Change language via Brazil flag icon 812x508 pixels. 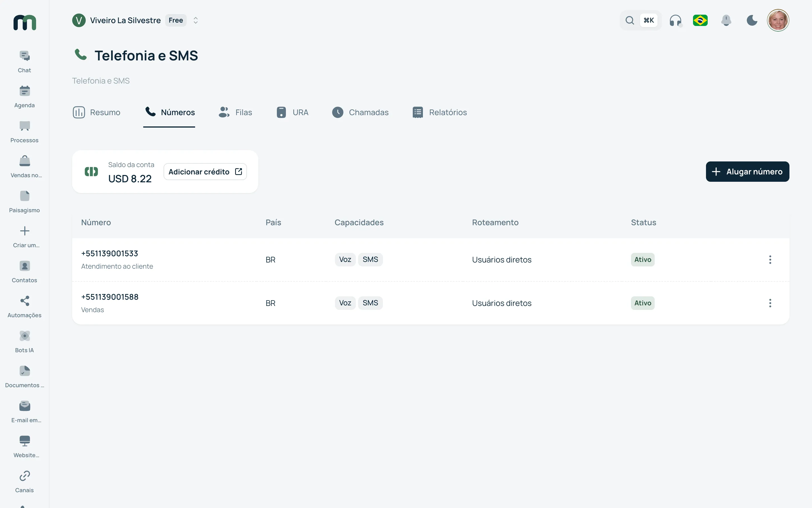(x=700, y=21)
